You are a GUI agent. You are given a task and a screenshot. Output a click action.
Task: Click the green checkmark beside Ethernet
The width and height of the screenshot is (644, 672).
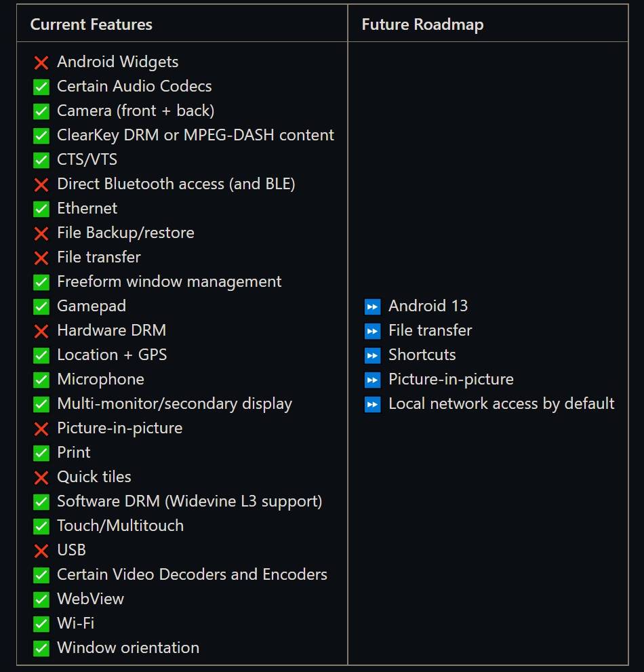click(41, 209)
